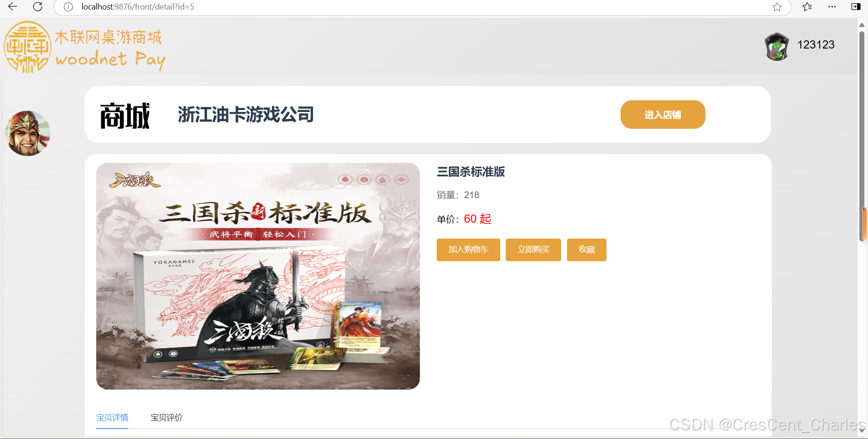Click the address bar URL field
868x439 pixels.
coord(422,7)
